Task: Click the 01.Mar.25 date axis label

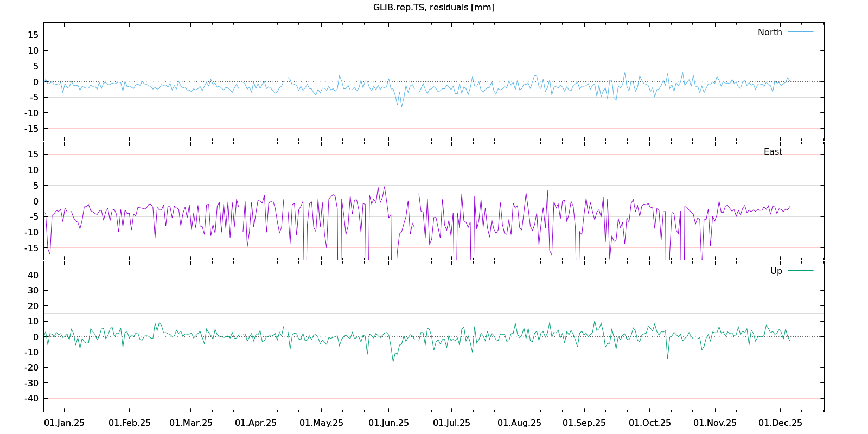Action: (191, 423)
